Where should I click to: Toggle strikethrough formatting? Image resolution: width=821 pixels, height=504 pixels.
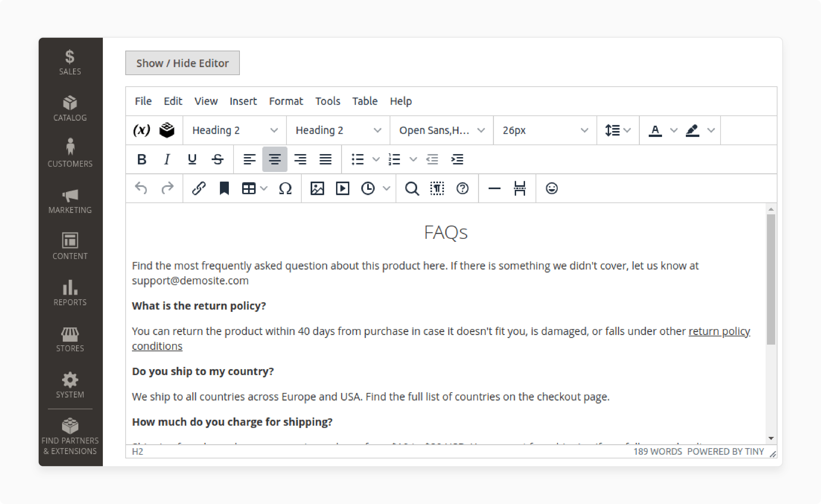pos(217,159)
